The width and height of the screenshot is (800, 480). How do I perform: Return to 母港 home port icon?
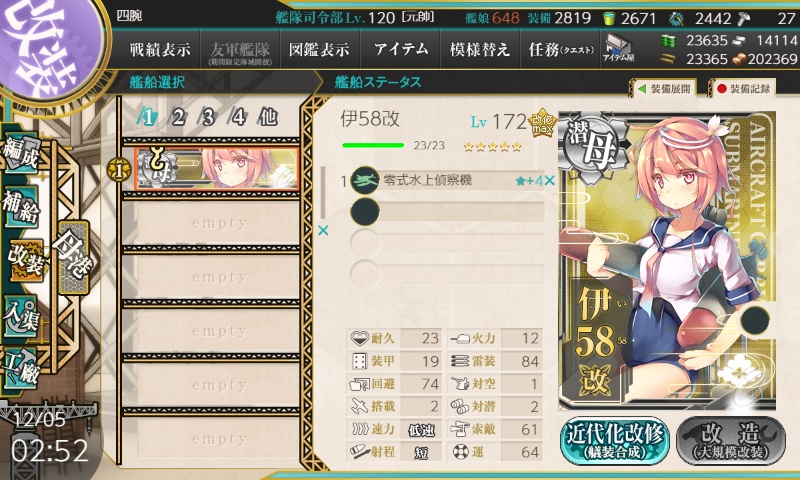coord(73,258)
